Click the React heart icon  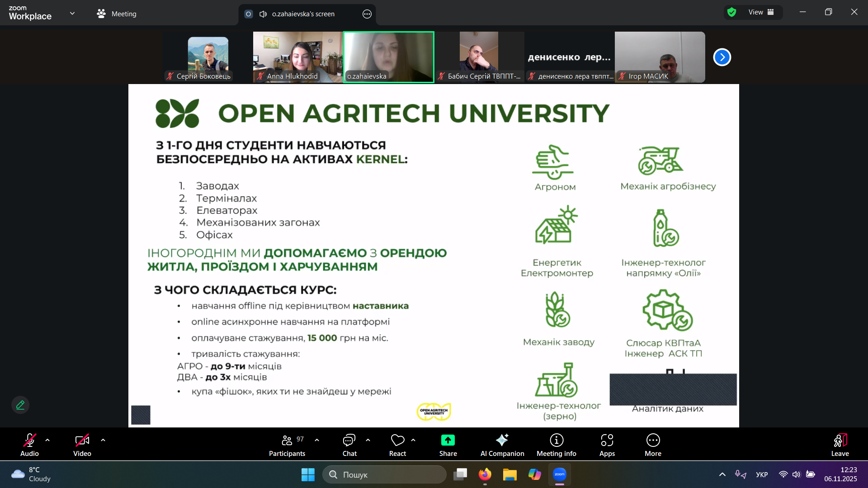click(x=397, y=440)
